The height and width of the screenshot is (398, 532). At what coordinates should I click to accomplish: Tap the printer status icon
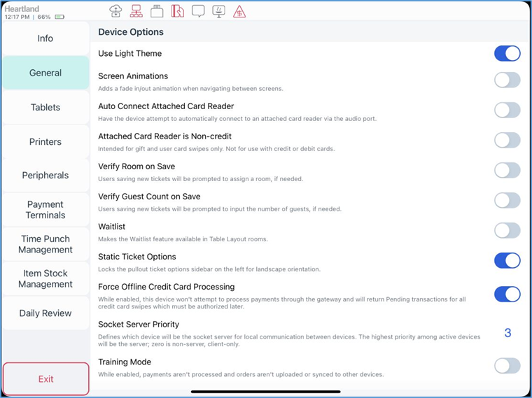pos(157,10)
